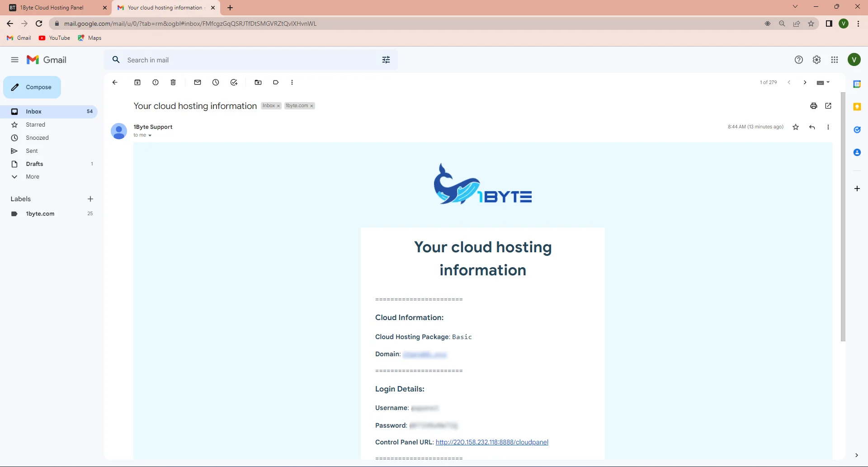The height and width of the screenshot is (467, 868).
Task: Add this email to Tasks
Action: point(234,82)
